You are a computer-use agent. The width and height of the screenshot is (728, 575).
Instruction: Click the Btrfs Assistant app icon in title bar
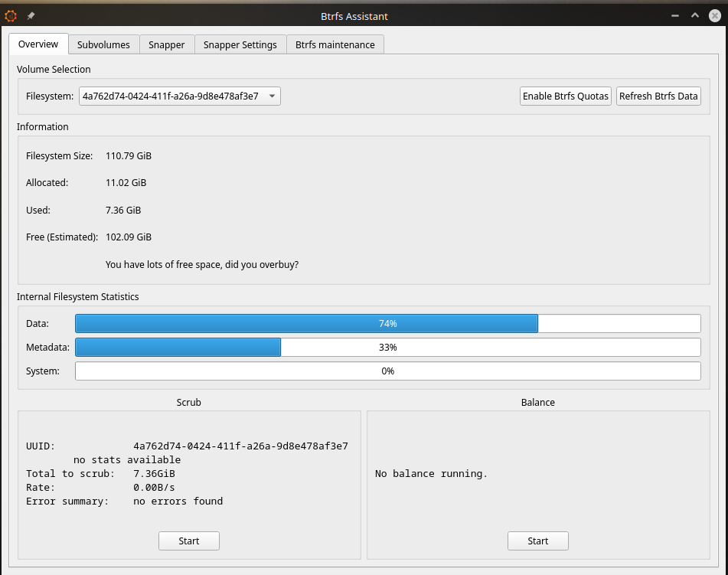[x=11, y=15]
